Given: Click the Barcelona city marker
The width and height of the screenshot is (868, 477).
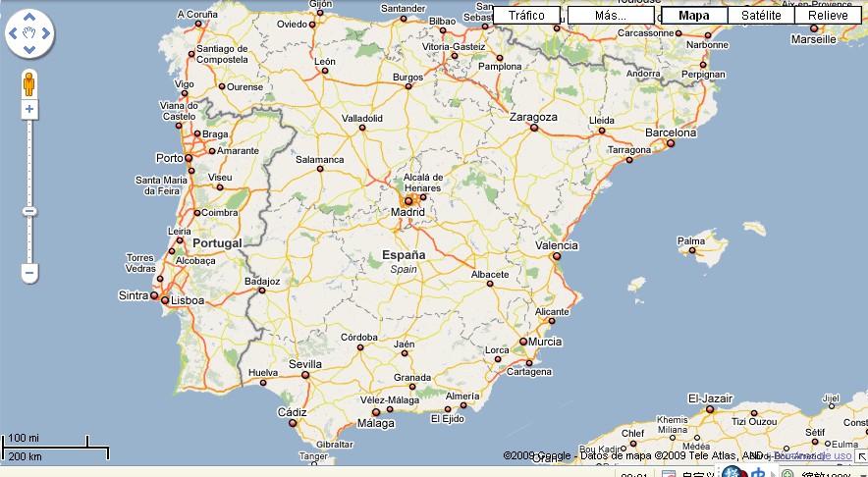Looking at the screenshot, I should tap(672, 143).
